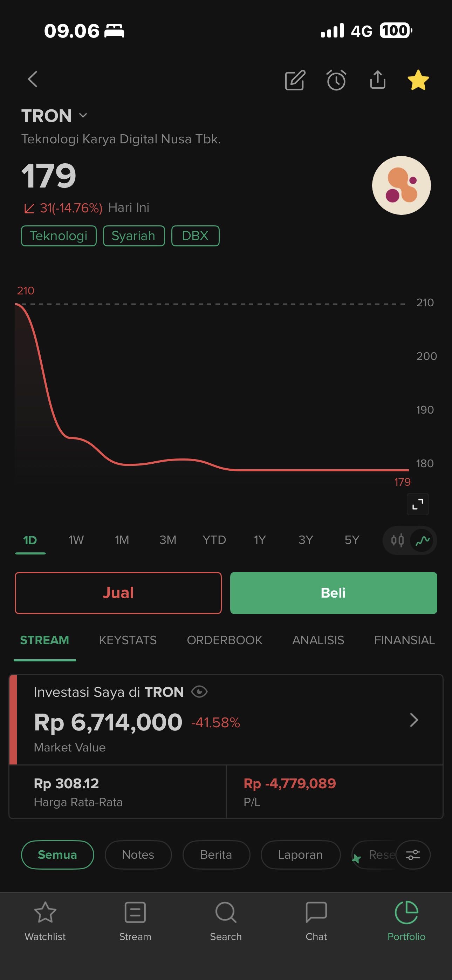Set a price alert with alarm icon
This screenshot has height=980, width=452.
tap(336, 80)
